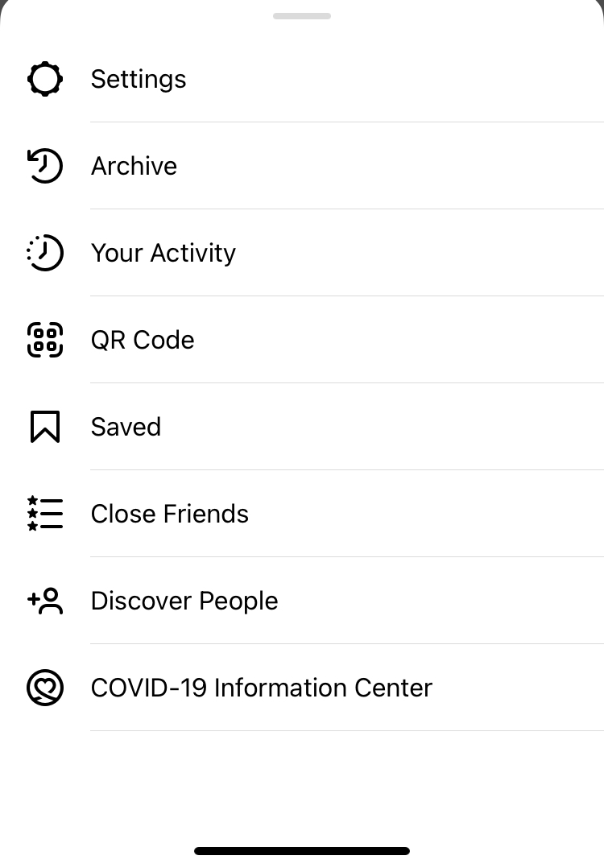This screenshot has width=604, height=868.
Task: Go to Saved posts
Action: tap(302, 427)
